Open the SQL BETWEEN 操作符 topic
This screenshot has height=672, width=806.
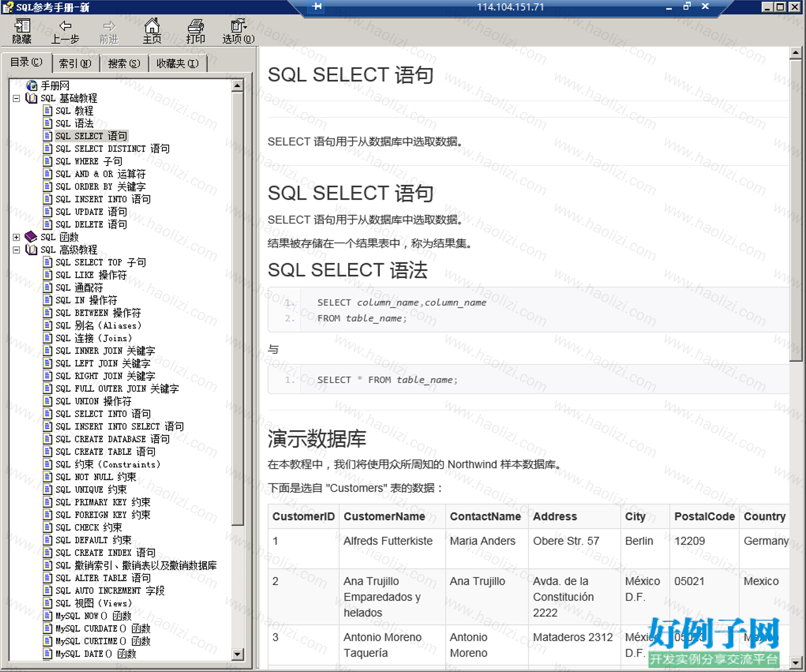coord(98,313)
